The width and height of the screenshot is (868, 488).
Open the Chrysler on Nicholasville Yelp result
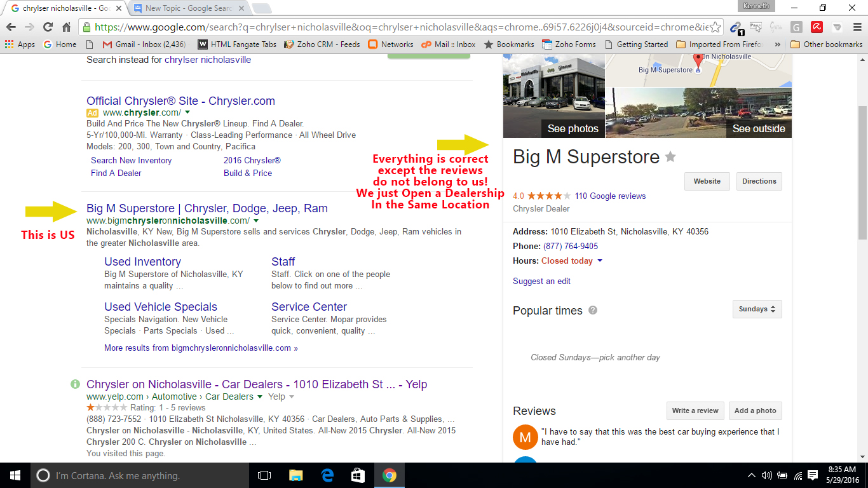coord(257,384)
